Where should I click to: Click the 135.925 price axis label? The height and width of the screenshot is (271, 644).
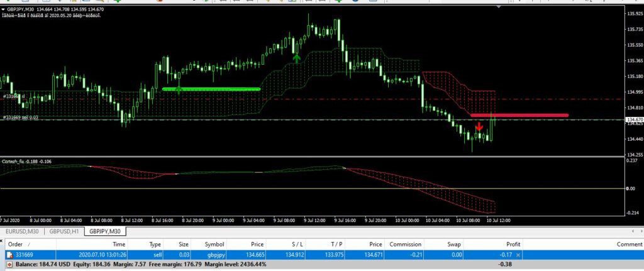click(635, 14)
